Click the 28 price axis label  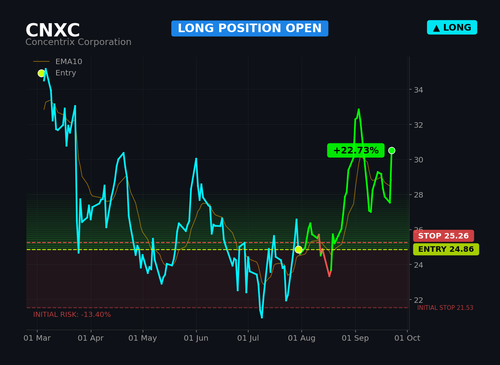418,195
